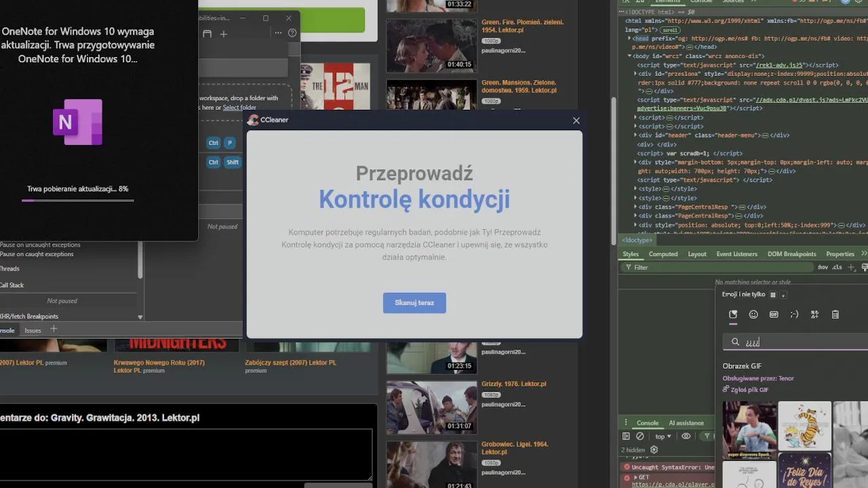
Task: Toggle the :hov element state panel
Action: (823, 267)
